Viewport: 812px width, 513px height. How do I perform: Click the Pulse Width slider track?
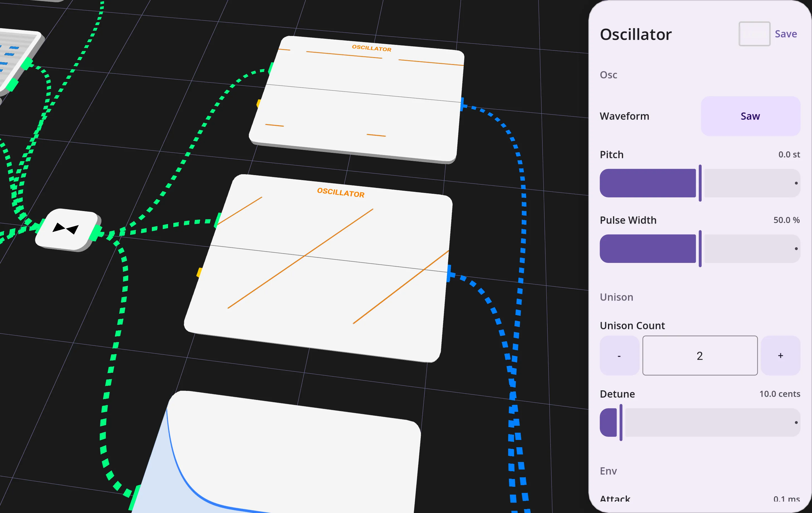pos(700,249)
